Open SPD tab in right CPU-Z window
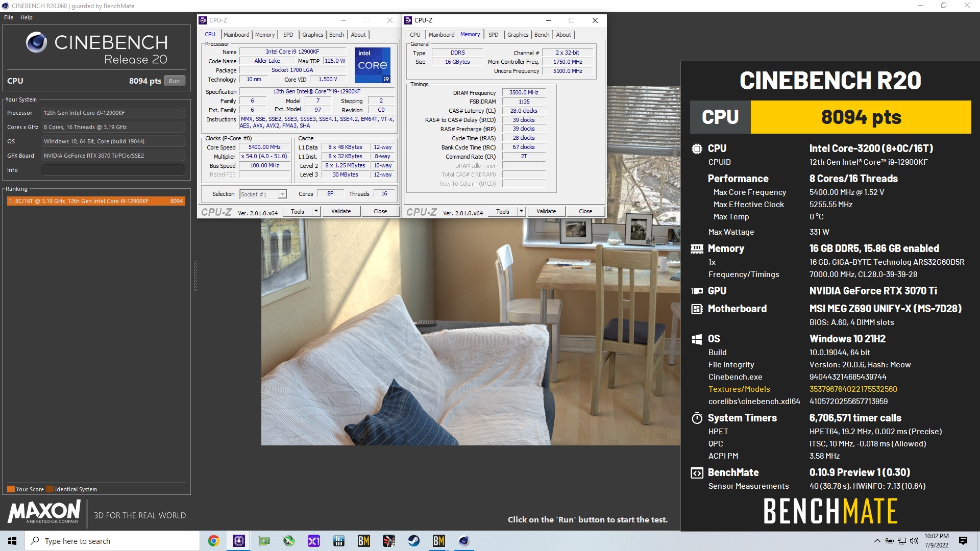This screenshot has width=980, height=551. pyautogui.click(x=494, y=35)
